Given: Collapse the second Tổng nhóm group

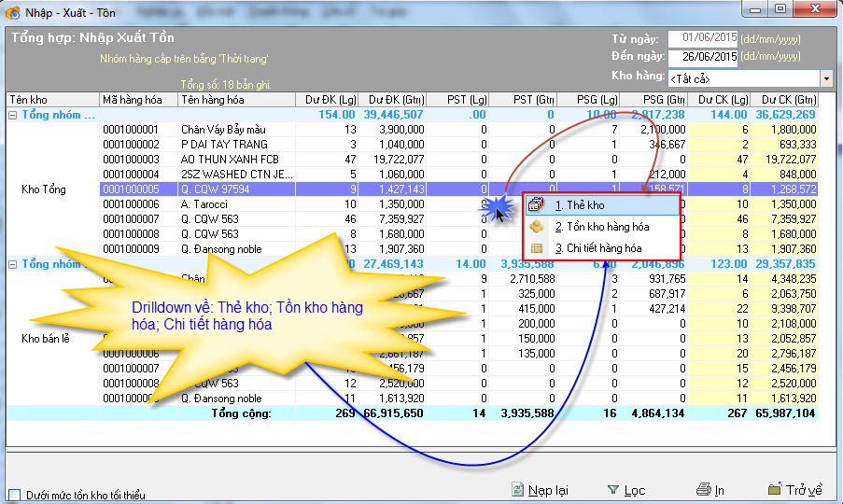Looking at the screenshot, I should tap(13, 264).
